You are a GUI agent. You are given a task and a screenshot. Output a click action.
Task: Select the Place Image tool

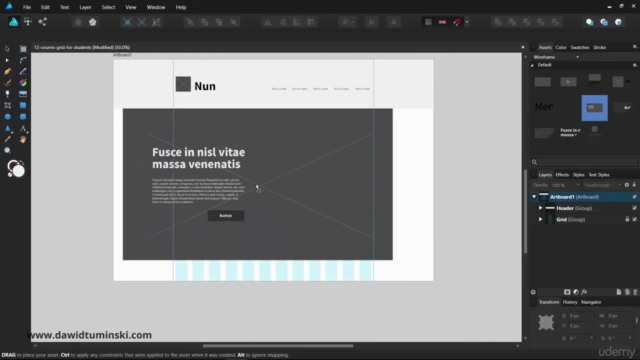[x=23, y=94]
